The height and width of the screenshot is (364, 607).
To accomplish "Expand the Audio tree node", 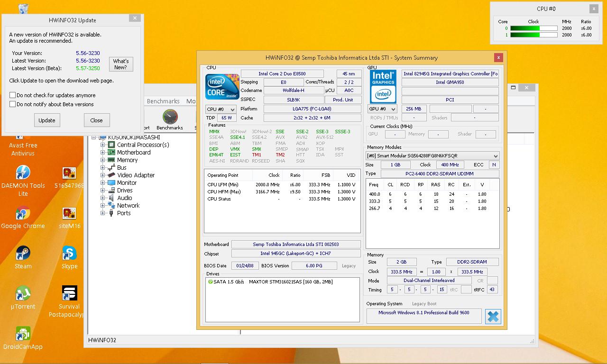I will point(102,198).
